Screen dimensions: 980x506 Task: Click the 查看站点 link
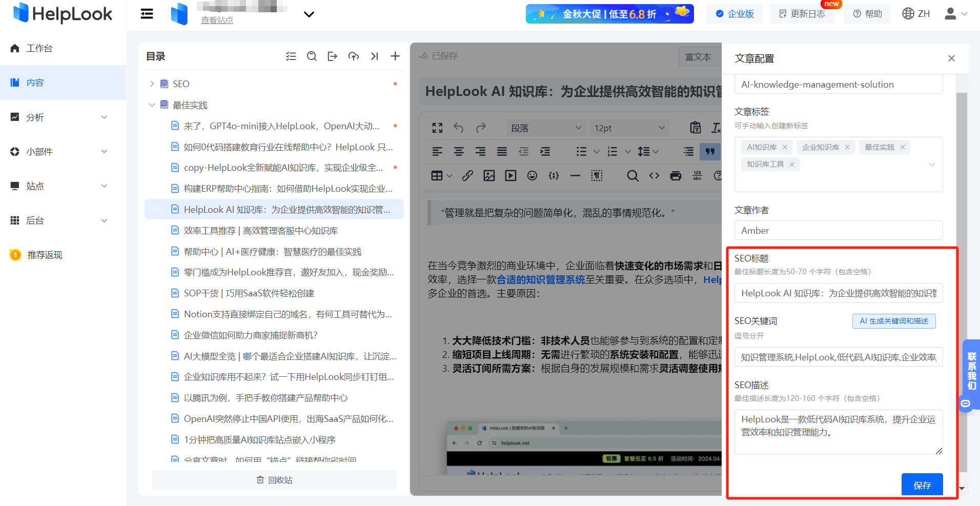[217, 20]
